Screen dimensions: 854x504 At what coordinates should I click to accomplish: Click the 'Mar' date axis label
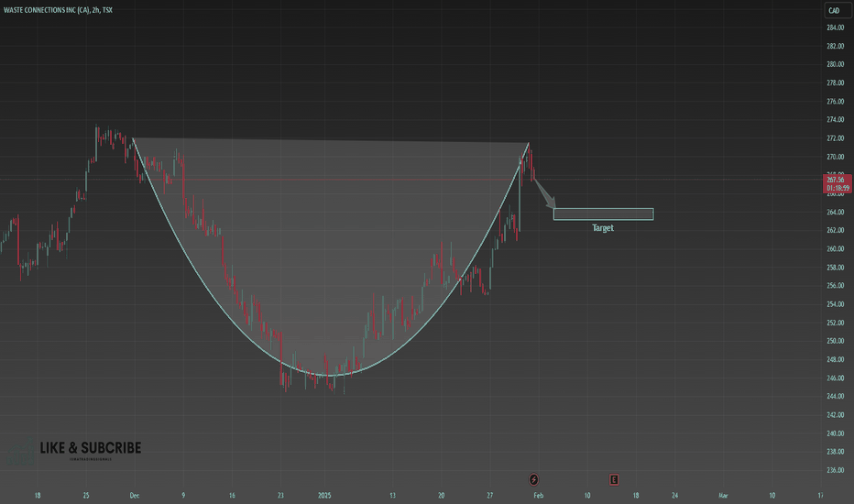point(723,495)
